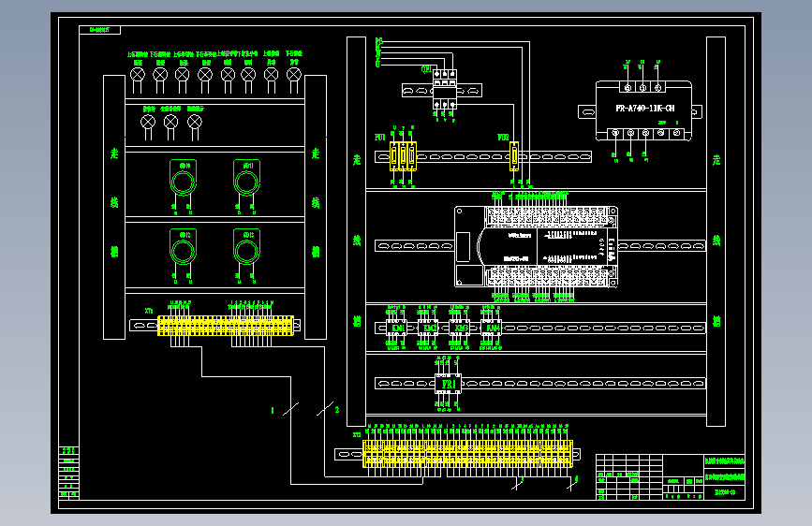Select the KM1 contactor symbol
This screenshot has width=812, height=526.
click(397, 328)
